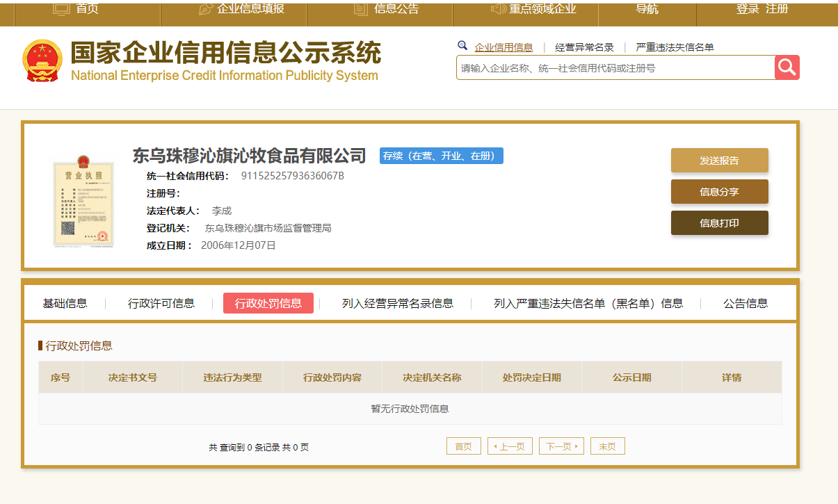Click the national emblem logo

click(x=42, y=60)
